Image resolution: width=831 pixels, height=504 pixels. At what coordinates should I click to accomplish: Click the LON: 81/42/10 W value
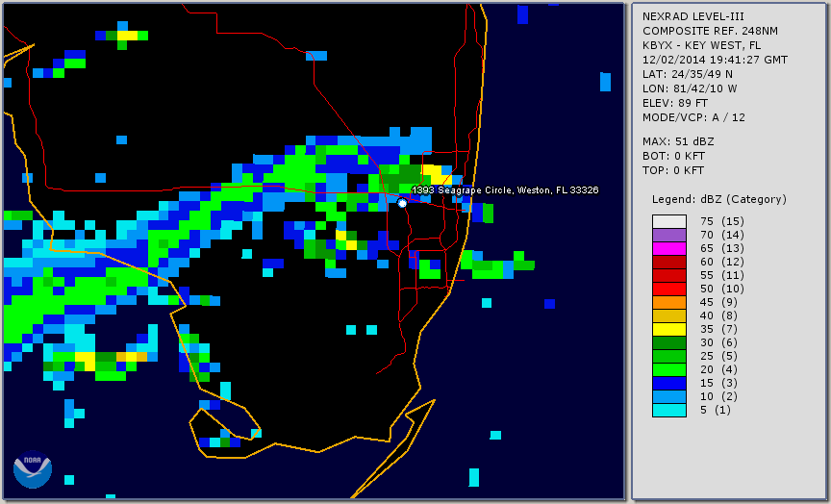pyautogui.click(x=690, y=88)
